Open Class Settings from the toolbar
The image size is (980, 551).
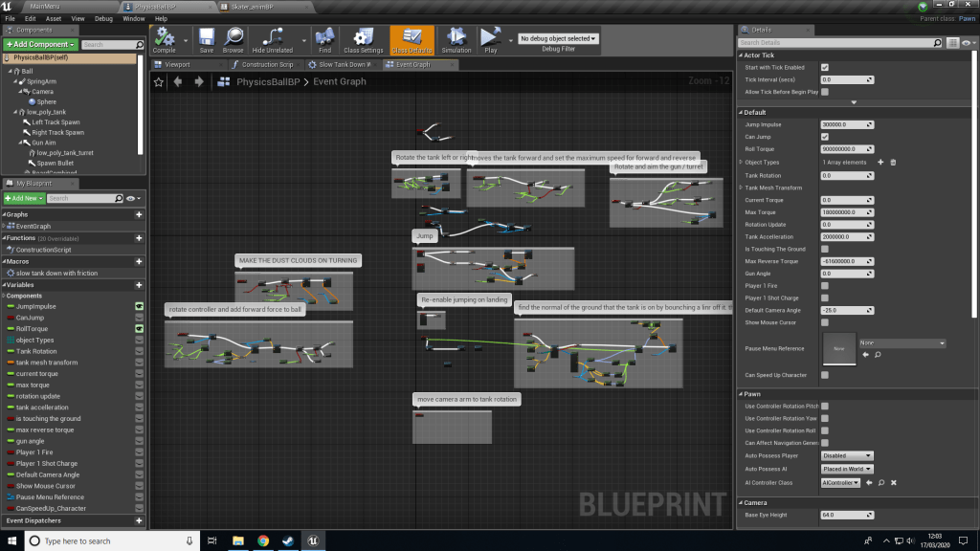[x=364, y=38]
